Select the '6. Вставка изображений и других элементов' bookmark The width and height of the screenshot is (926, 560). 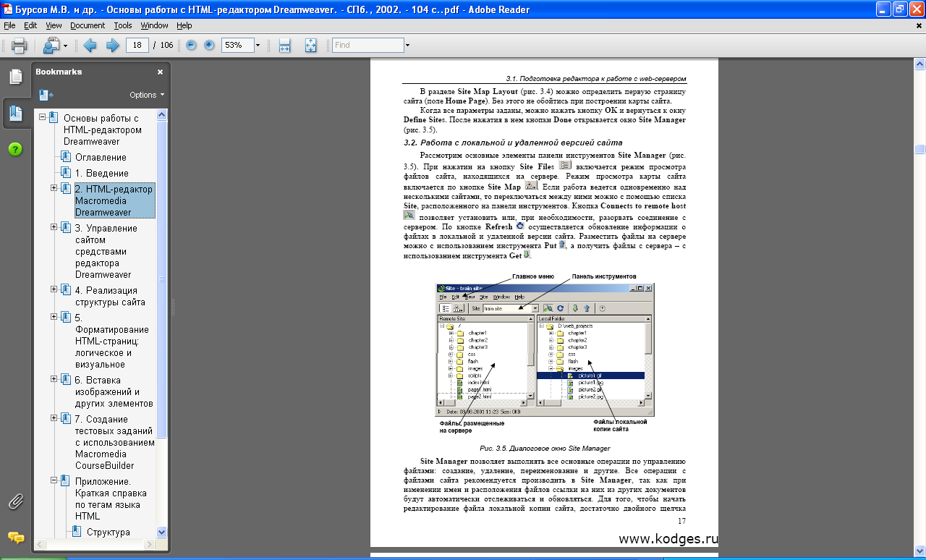(114, 391)
